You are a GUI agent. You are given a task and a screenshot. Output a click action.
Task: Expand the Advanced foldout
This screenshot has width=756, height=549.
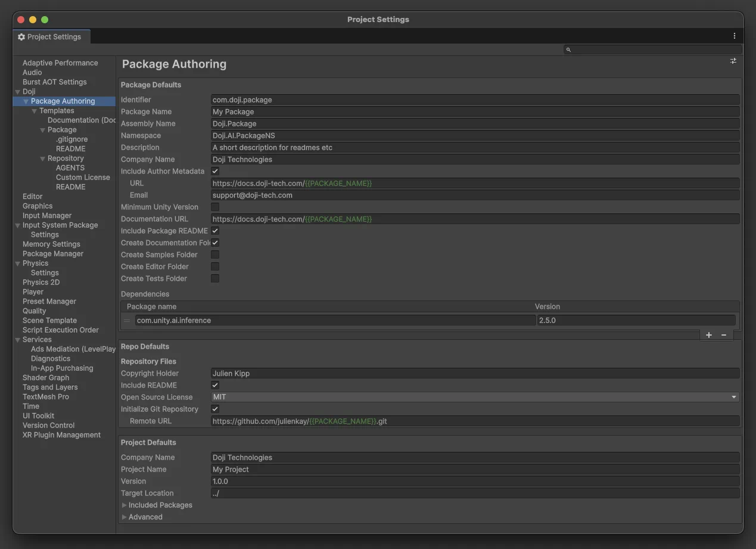point(125,517)
